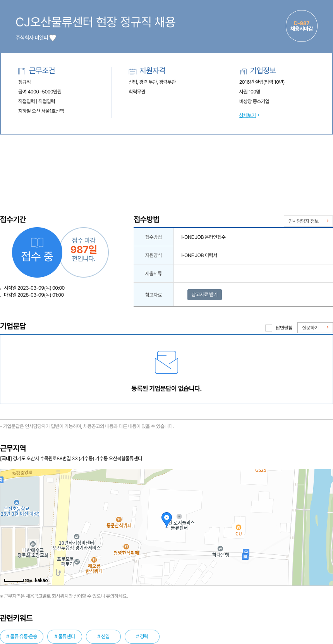Click the 근무조건 section icon
The width and height of the screenshot is (333, 644).
tap(22, 71)
